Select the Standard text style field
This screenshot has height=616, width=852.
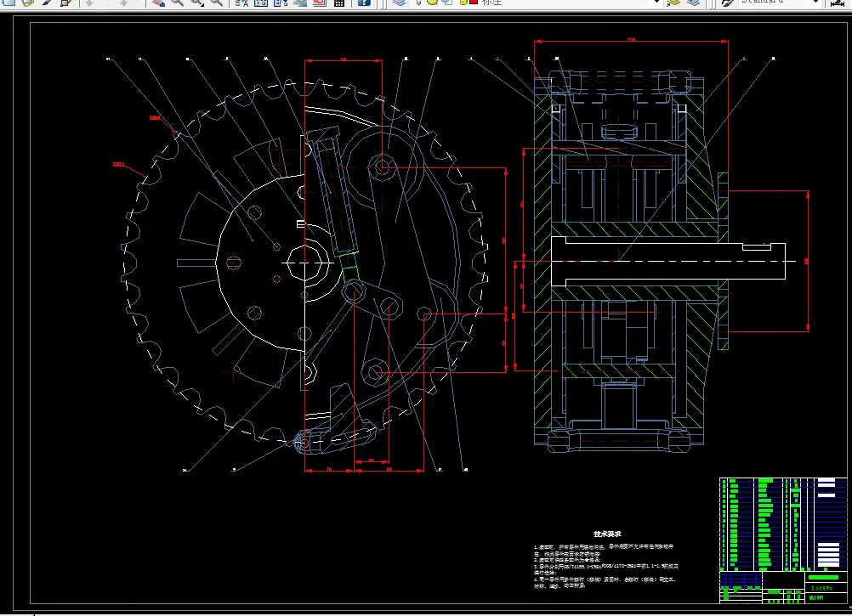click(779, 3)
